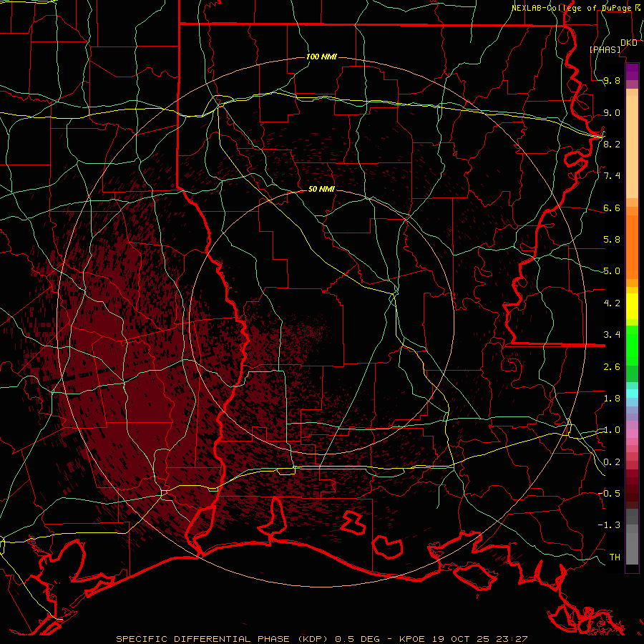The image size is (644, 644).
Task: Click the TH threshold label on the legend
Action: tap(615, 557)
